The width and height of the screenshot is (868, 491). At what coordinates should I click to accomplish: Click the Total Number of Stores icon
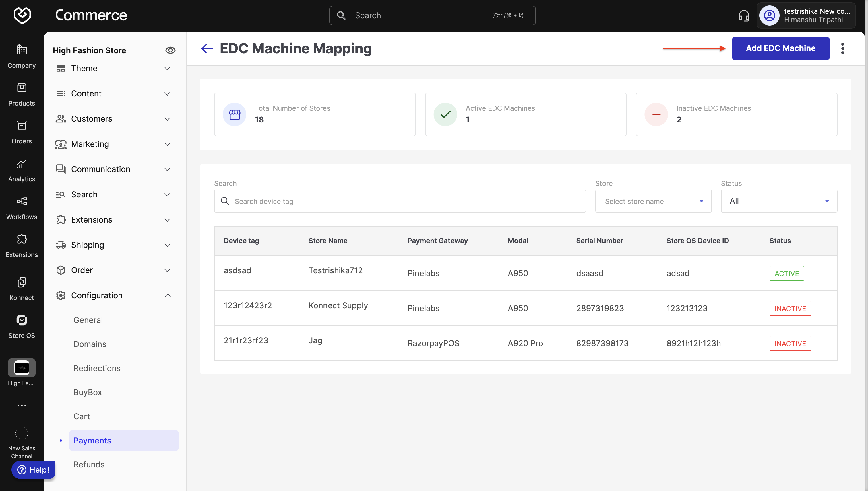coord(235,114)
